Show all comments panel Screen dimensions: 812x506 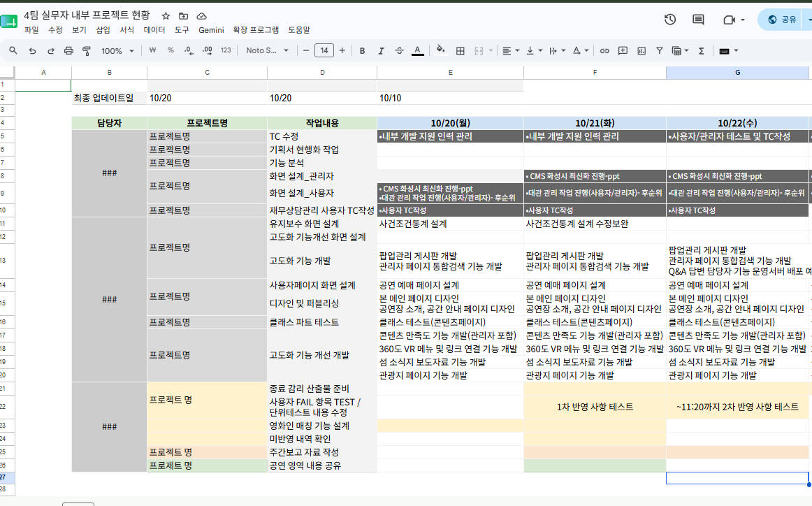[x=698, y=20]
